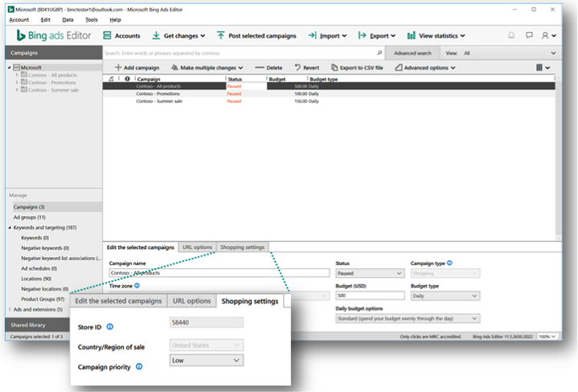Select Product Groups (97)

[x=43, y=299]
